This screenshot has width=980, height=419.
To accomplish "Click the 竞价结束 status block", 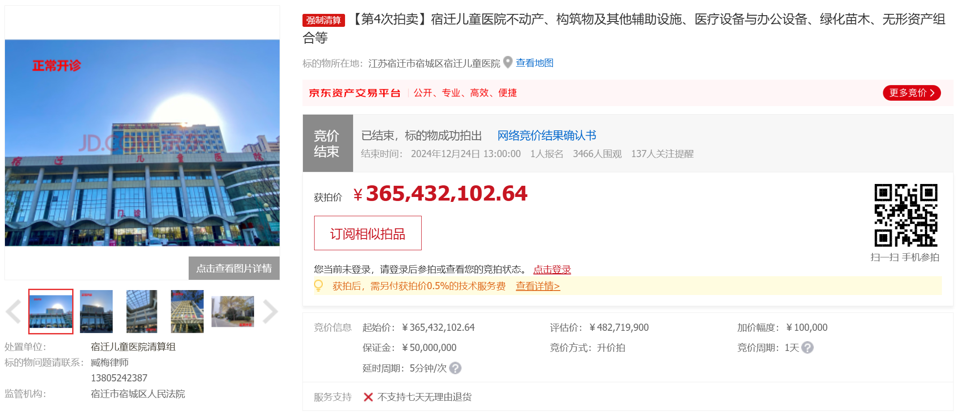I will tap(328, 143).
